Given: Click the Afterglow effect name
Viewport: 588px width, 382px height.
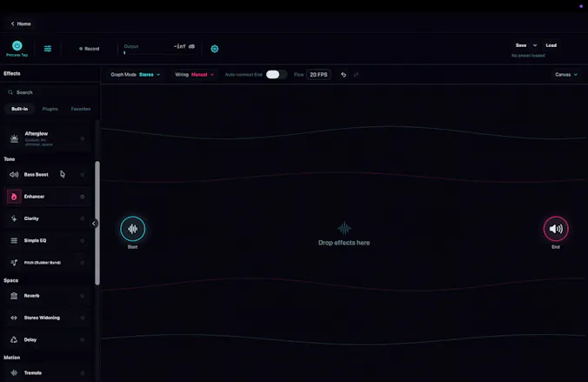Looking at the screenshot, I should tap(37, 134).
